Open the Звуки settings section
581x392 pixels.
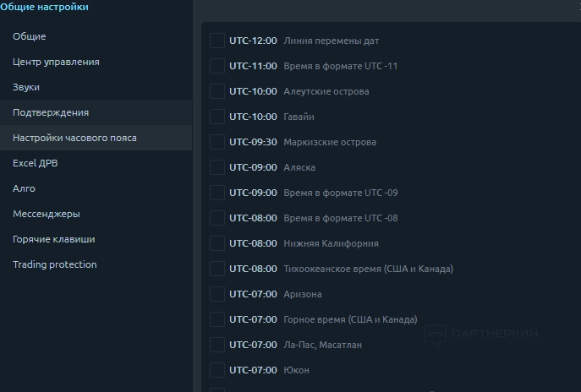[26, 87]
